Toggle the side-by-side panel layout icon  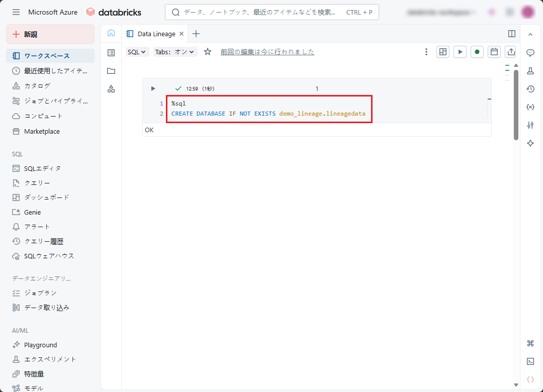(x=512, y=34)
